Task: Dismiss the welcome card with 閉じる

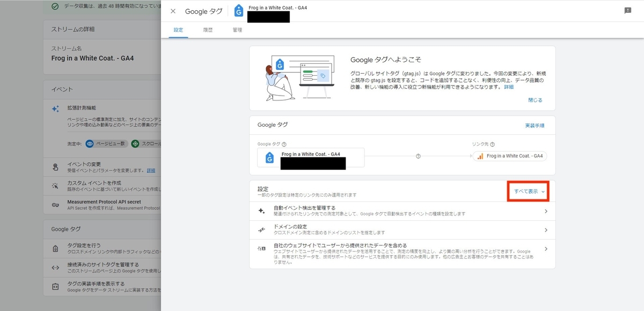Action: 535,100
